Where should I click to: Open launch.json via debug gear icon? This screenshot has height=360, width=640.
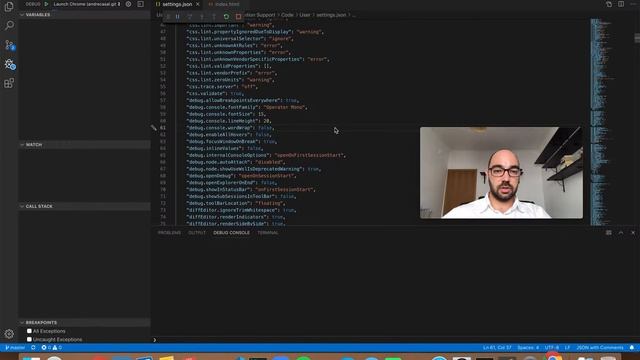click(x=128, y=4)
